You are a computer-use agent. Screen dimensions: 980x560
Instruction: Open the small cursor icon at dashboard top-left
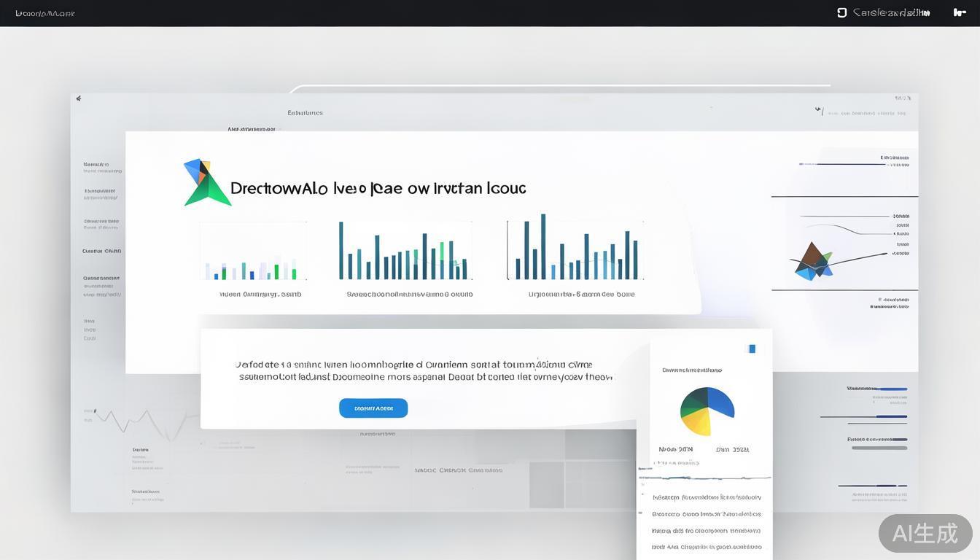(79, 98)
